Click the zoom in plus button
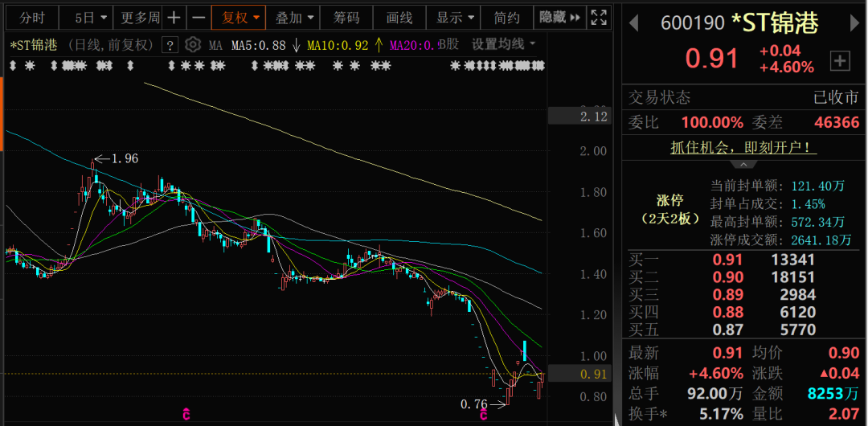The image size is (868, 426). [x=174, y=17]
